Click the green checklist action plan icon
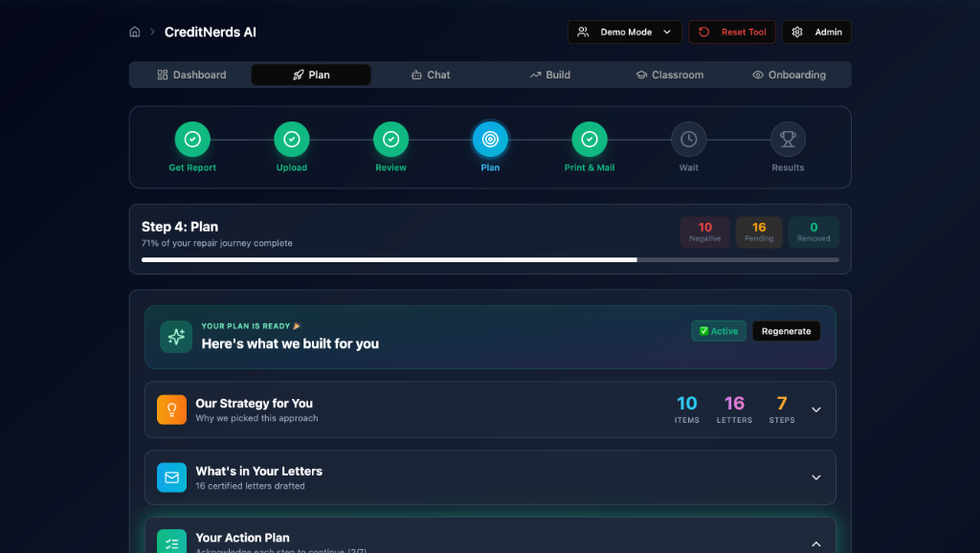The height and width of the screenshot is (553, 980). point(172,542)
